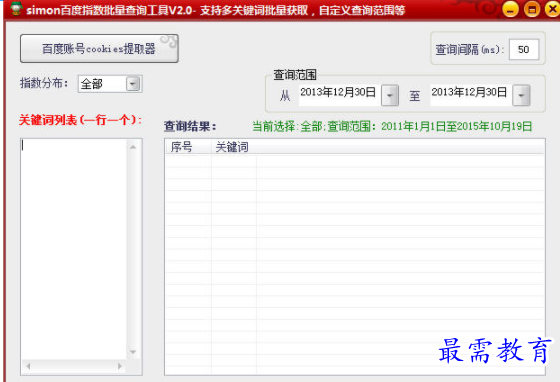Viewport: 560px width, 382px height.
Task: Click keyword list scroll right arrow
Action: pyautogui.click(x=120, y=366)
